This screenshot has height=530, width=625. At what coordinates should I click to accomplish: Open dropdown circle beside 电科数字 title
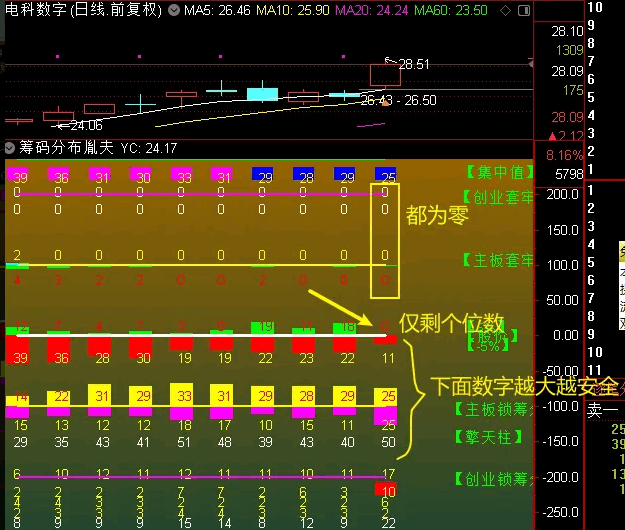(x=174, y=10)
